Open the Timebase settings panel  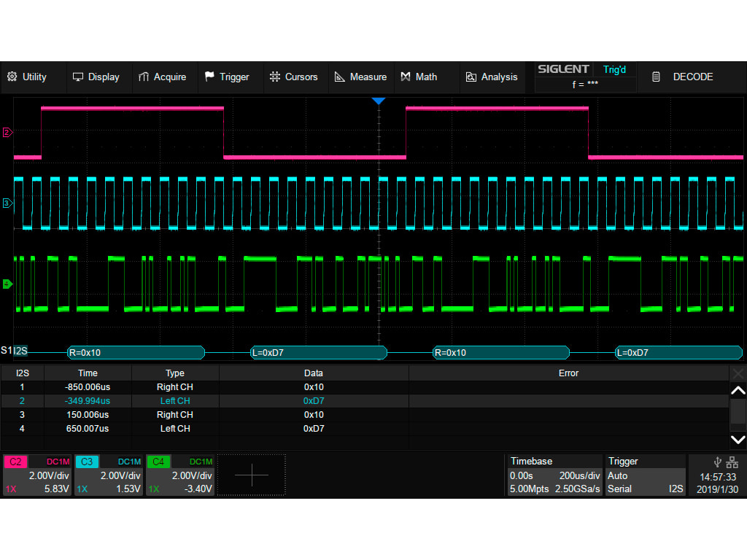554,475
